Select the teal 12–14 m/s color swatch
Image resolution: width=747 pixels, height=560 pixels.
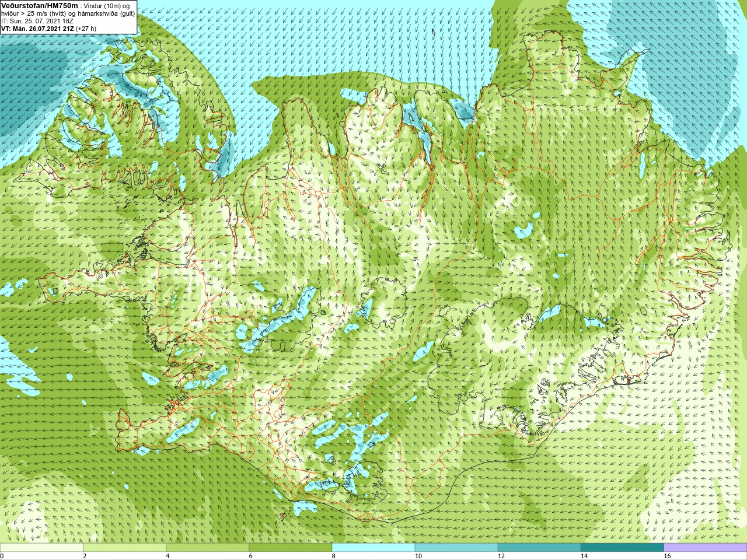point(539,548)
